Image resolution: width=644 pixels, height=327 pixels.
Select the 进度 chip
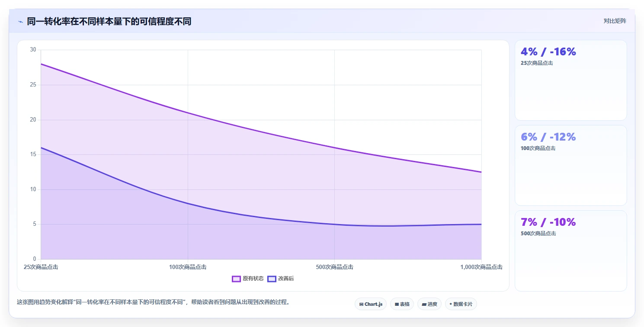[429, 304]
